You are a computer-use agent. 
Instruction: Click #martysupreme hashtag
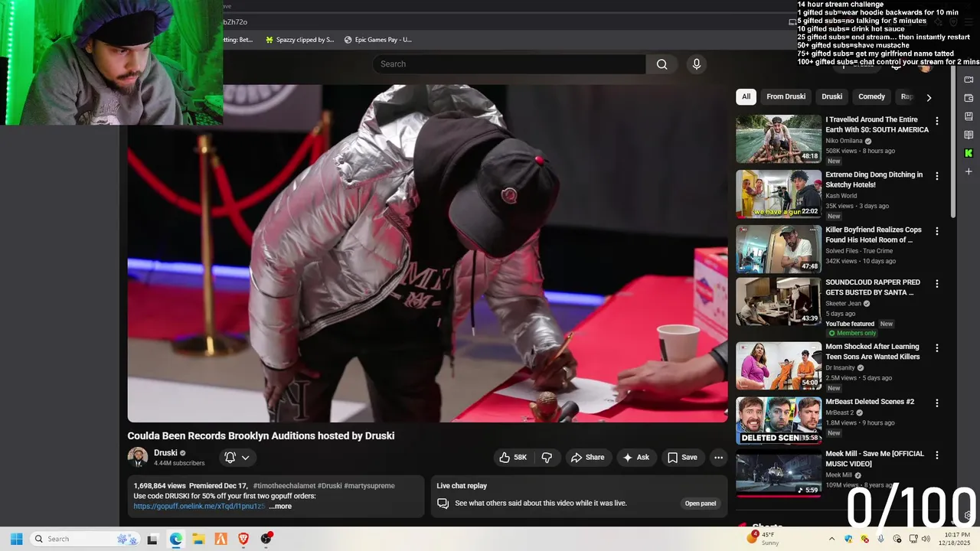370,486
